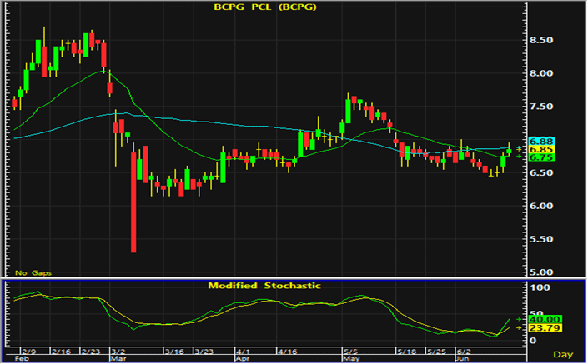The height and width of the screenshot is (364, 588).
Task: Click the 3/2 date marker
Action: 118,352
